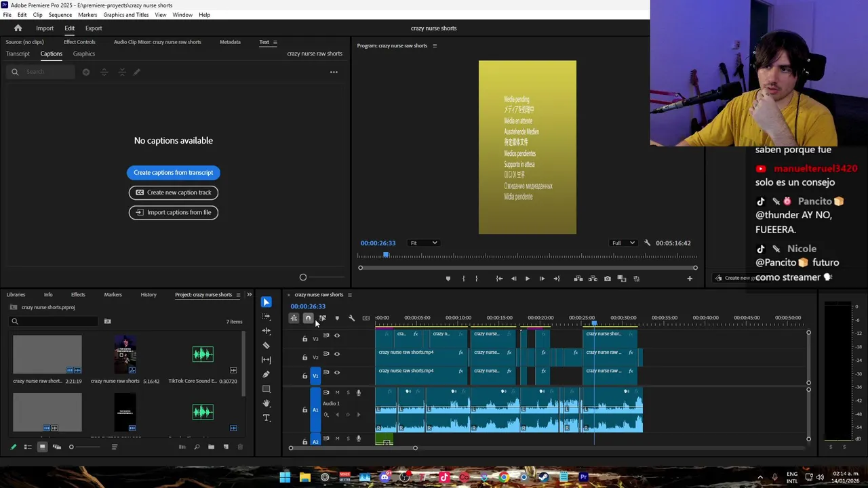868x488 pixels.
Task: Switch Project panel to list view
Action: click(28, 447)
